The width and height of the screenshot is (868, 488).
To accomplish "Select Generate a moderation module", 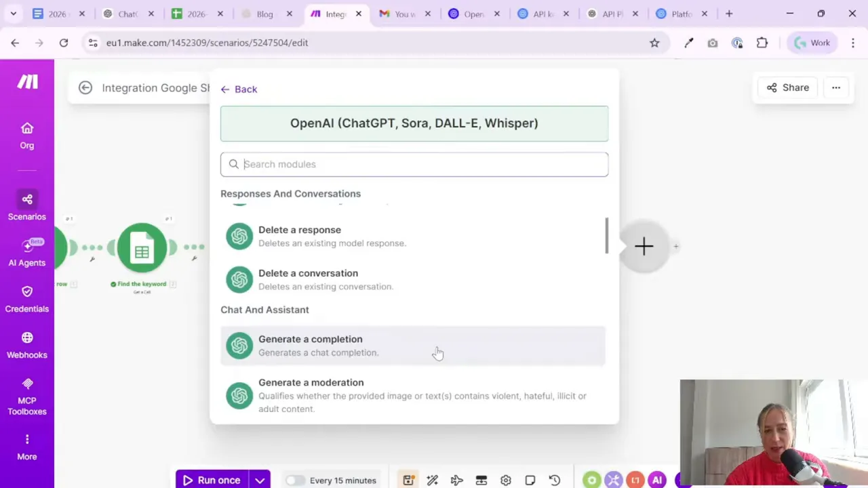I will coord(413,395).
